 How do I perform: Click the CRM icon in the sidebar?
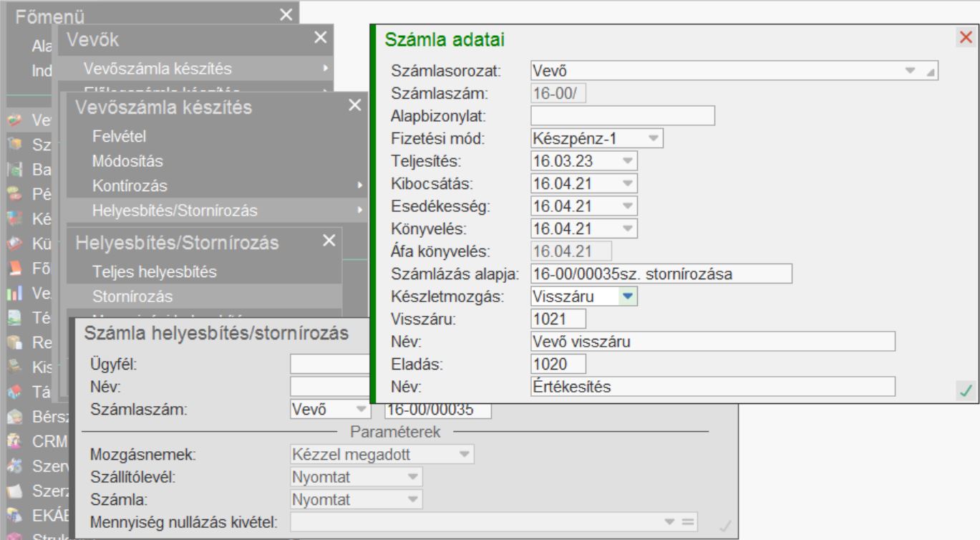tap(14, 442)
